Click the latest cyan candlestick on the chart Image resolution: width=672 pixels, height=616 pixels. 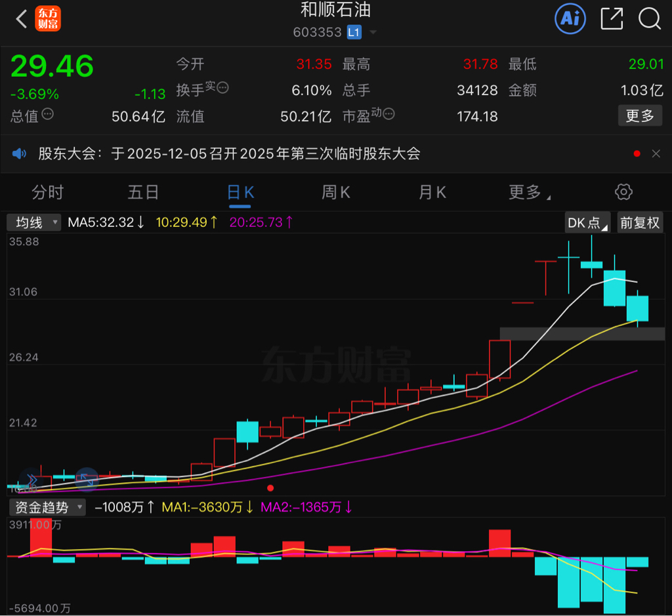(637, 308)
